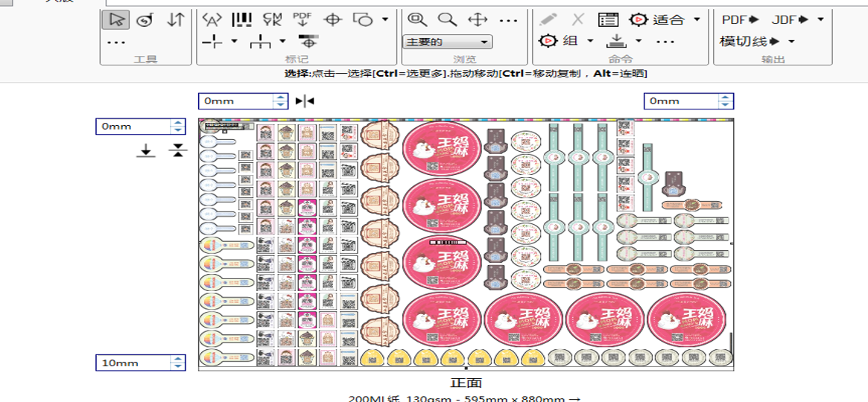Toggle align to bottom margin icon
This screenshot has height=402, width=868.
click(x=146, y=151)
